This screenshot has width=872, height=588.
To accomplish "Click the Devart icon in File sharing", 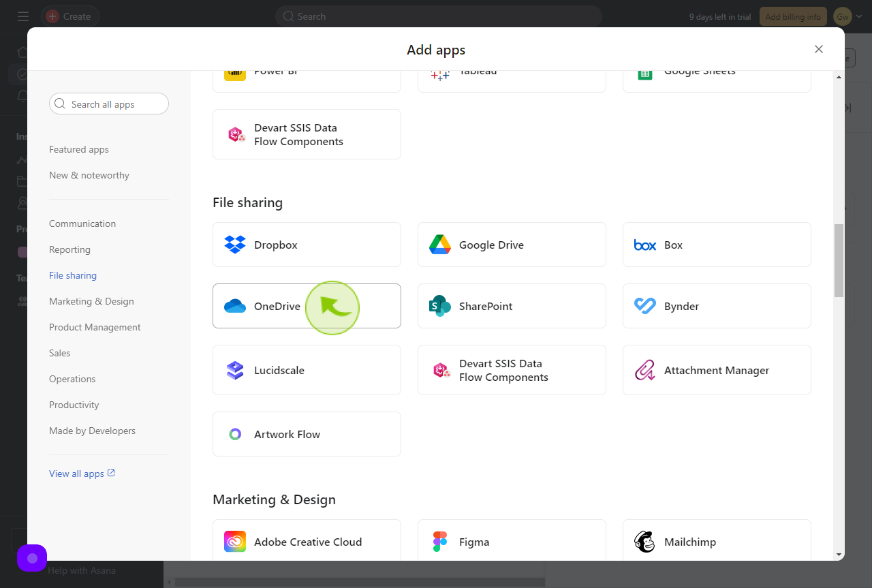I will [441, 370].
